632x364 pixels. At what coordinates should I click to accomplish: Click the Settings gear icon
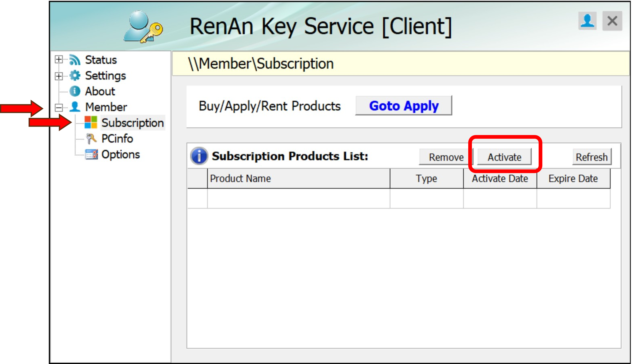pyautogui.click(x=75, y=75)
